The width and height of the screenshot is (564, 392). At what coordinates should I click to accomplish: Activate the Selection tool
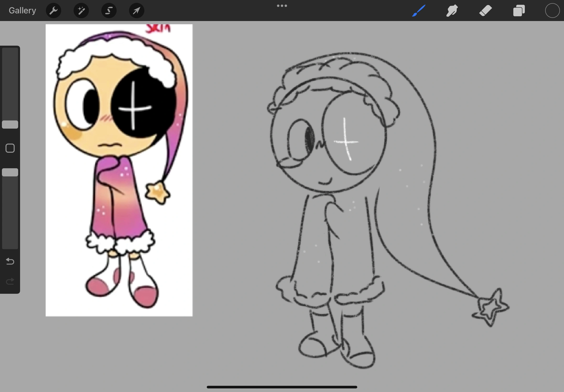click(109, 10)
